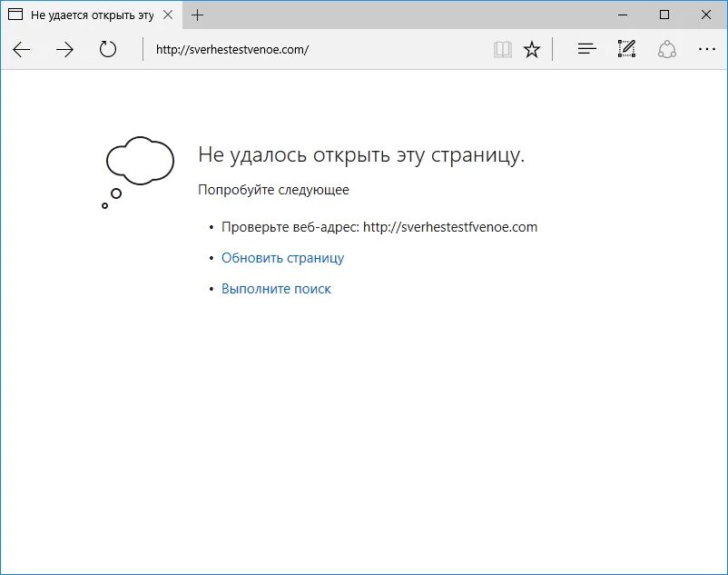Click the 'Проверьте веб-адрес' line

(x=379, y=227)
